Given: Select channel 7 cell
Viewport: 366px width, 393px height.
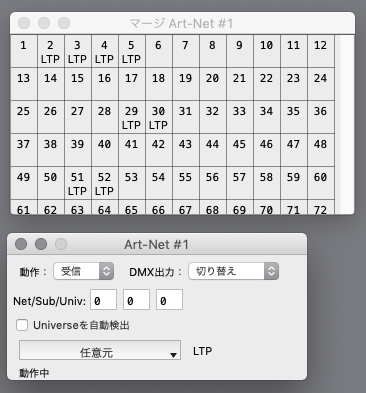Looking at the screenshot, I should point(186,51).
